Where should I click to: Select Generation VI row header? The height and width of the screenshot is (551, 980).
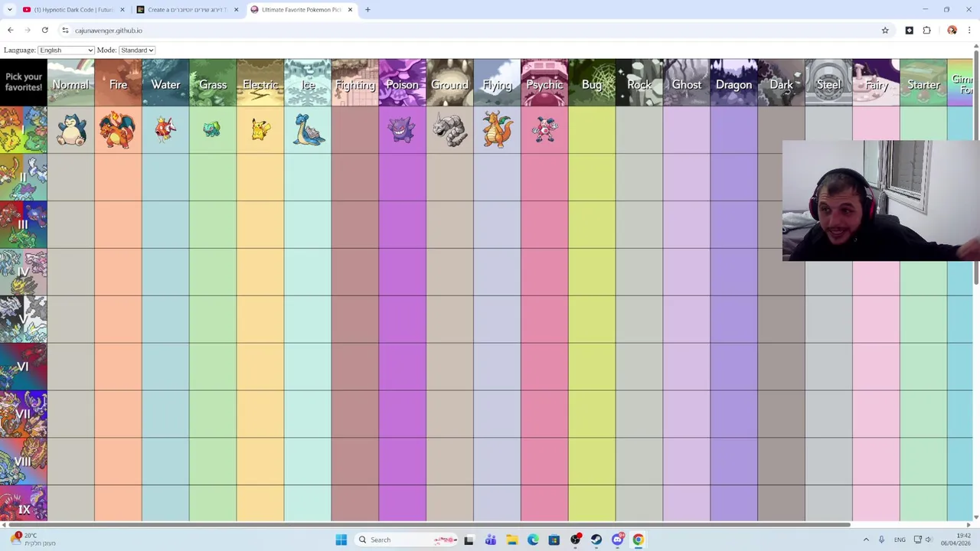24,367
